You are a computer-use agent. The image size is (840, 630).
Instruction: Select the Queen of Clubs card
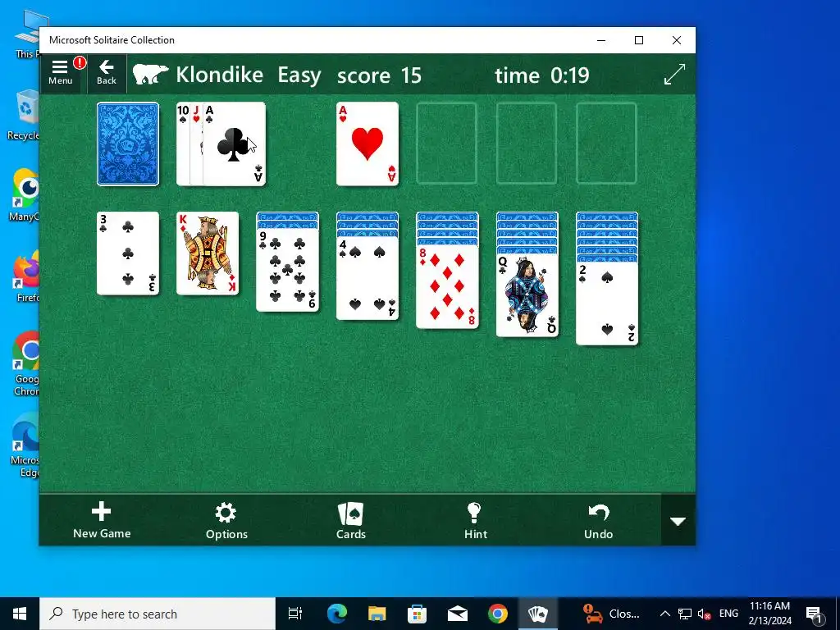pyautogui.click(x=527, y=295)
